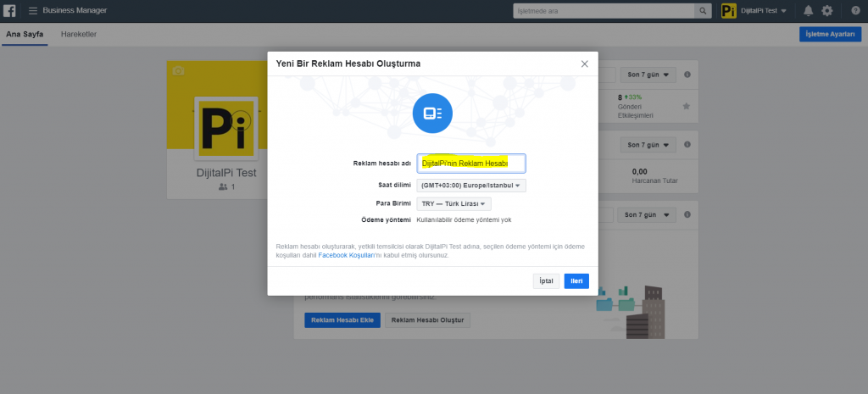The image size is (868, 394).
Task: Click info icon beside third Son 7 gün
Action: (x=687, y=214)
